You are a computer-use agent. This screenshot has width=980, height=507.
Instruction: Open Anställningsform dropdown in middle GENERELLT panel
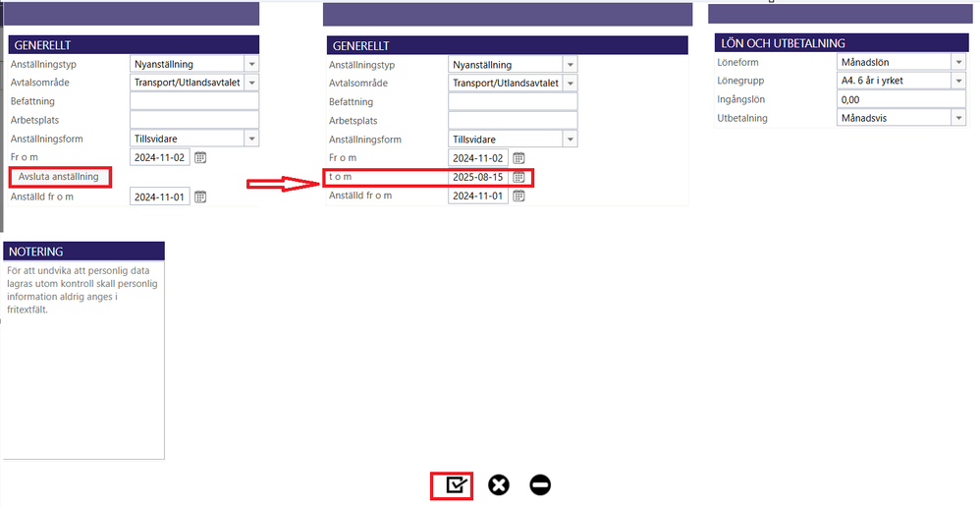(570, 140)
